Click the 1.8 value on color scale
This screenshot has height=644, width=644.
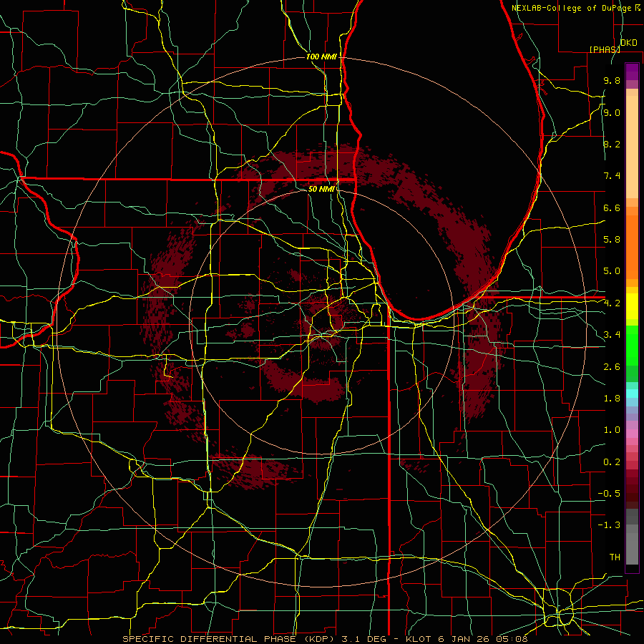[612, 399]
